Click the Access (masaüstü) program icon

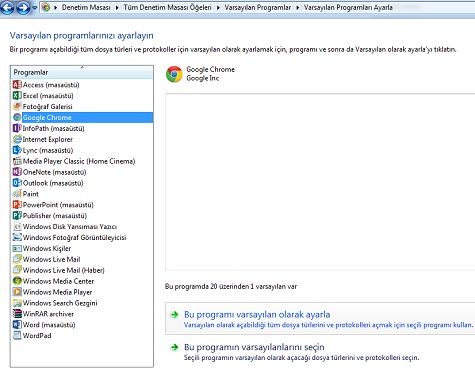[x=17, y=85]
